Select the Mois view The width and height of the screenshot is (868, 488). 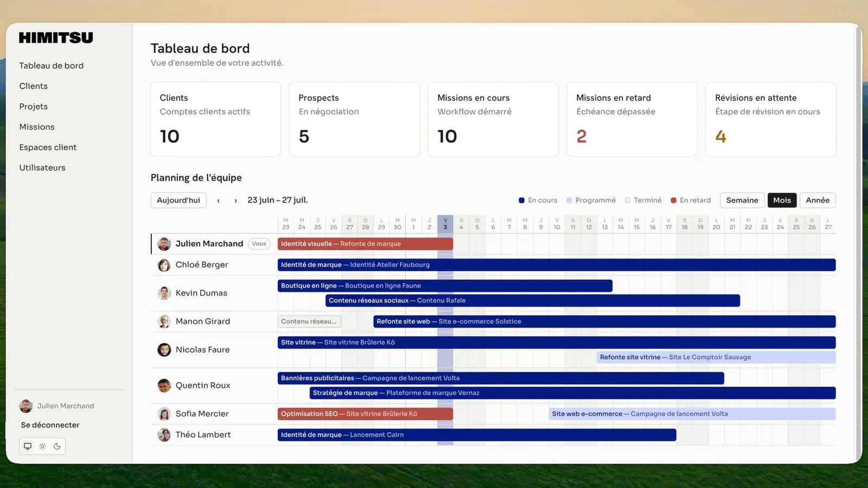pyautogui.click(x=782, y=200)
